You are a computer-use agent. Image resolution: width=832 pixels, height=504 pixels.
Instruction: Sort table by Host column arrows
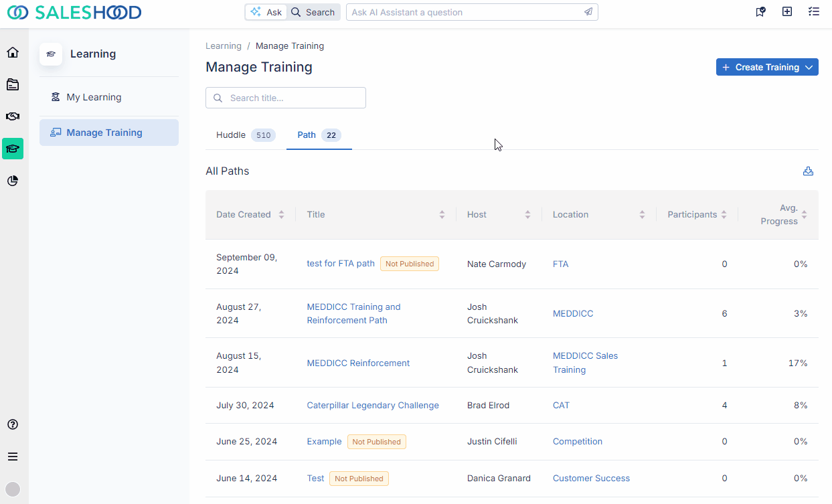pos(527,215)
